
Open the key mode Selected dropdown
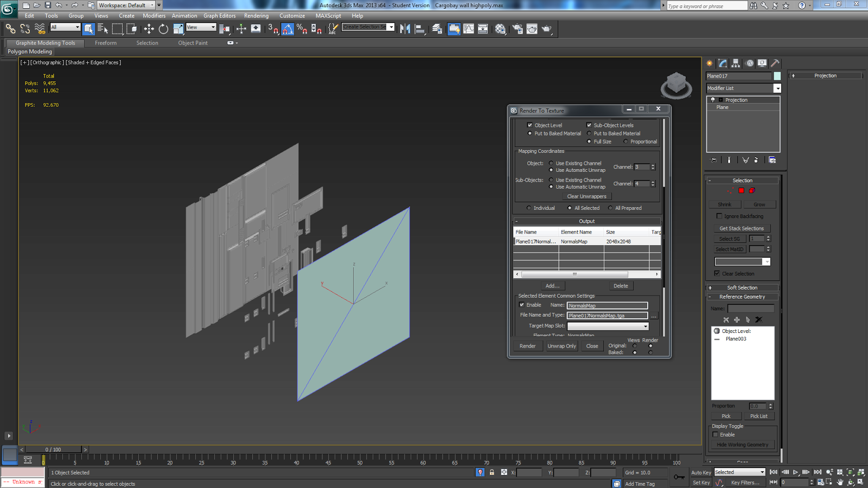coord(739,472)
